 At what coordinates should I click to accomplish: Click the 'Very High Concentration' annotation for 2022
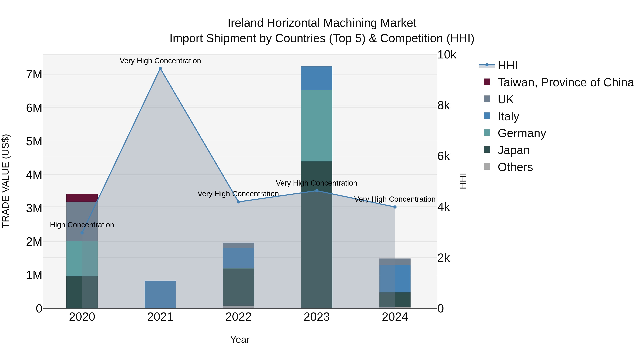(238, 194)
